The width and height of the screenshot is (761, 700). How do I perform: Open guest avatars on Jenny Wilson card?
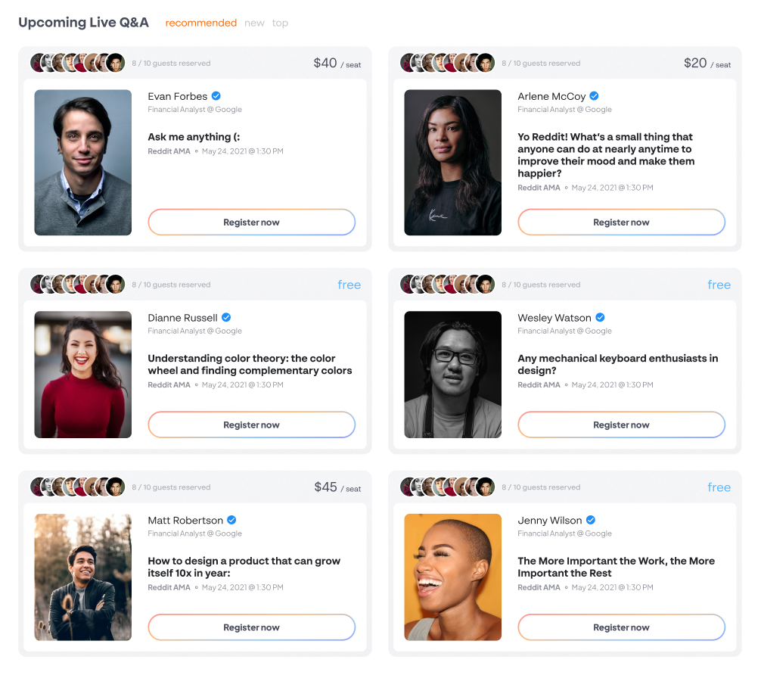click(448, 487)
